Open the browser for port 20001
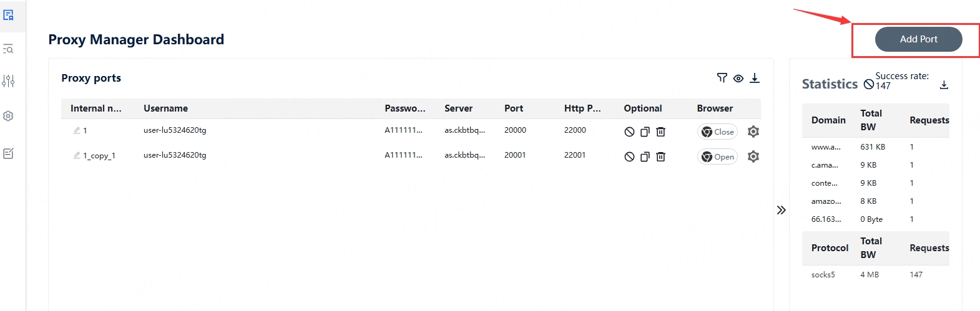 (x=717, y=156)
